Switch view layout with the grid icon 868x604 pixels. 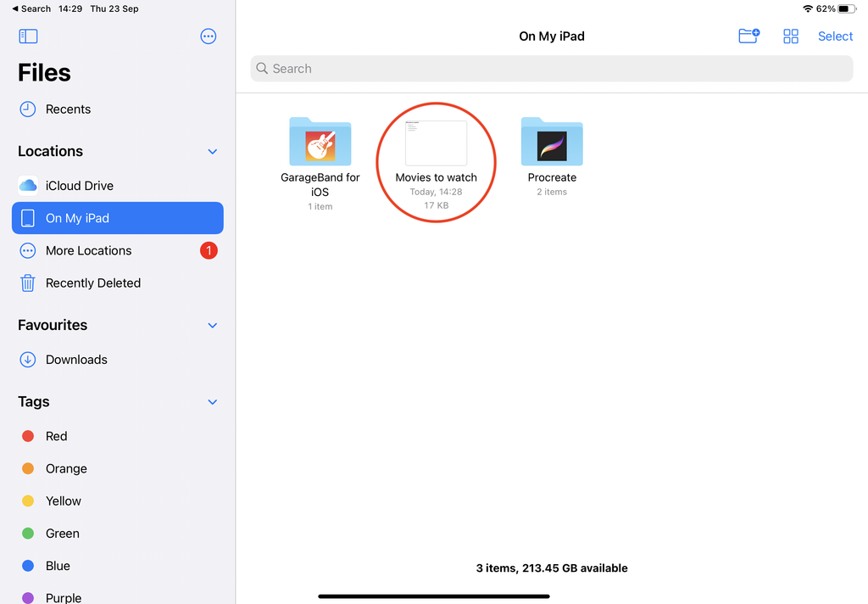[790, 36]
